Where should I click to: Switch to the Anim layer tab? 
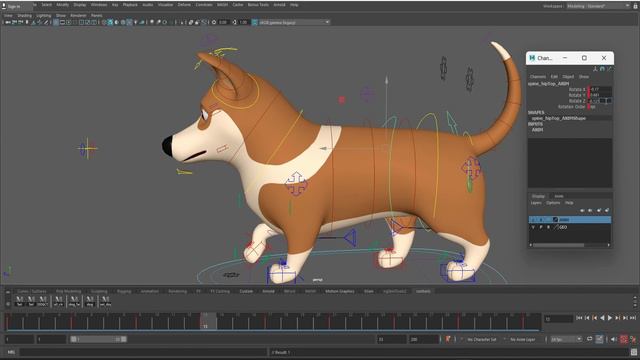559,196
